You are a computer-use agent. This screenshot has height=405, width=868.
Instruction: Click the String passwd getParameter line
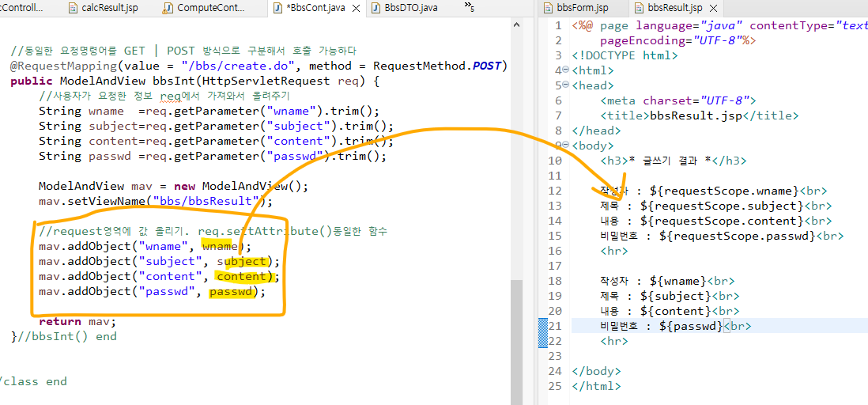tap(212, 156)
